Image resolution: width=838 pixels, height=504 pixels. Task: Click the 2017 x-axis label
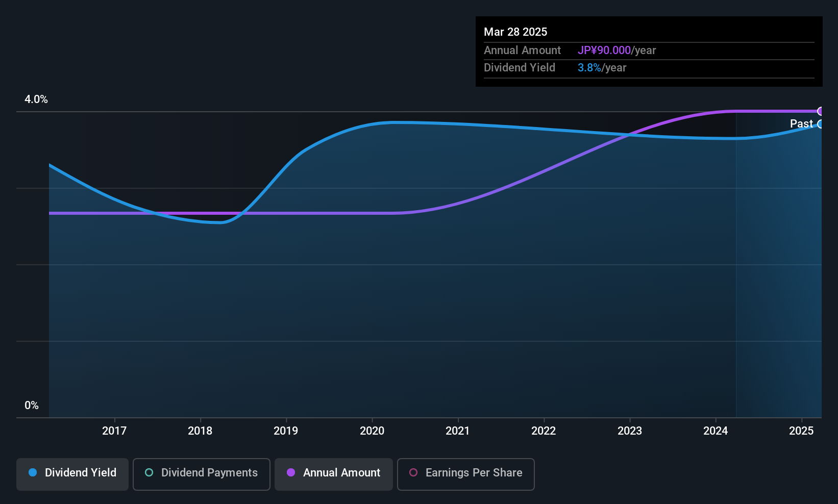(114, 431)
